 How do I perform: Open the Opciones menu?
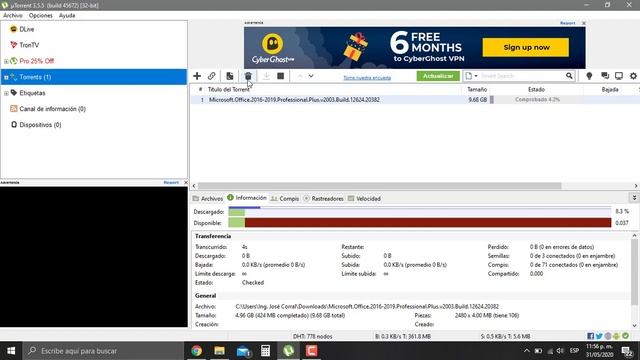pyautogui.click(x=40, y=16)
